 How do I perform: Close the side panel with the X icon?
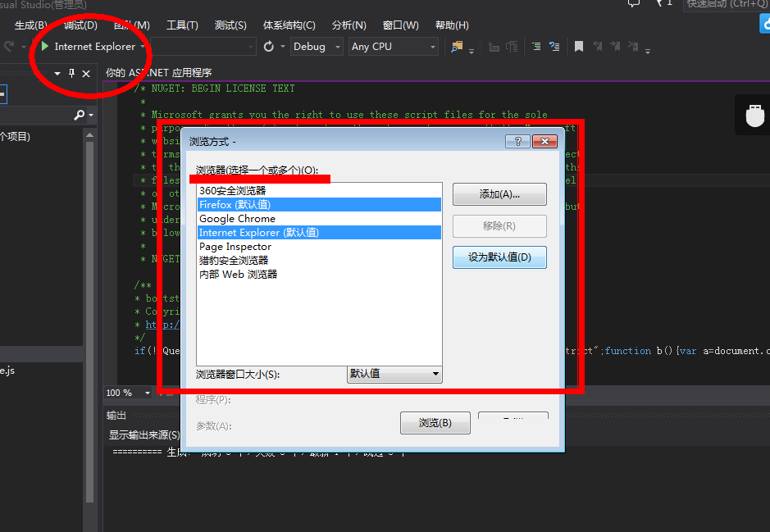(x=86, y=74)
